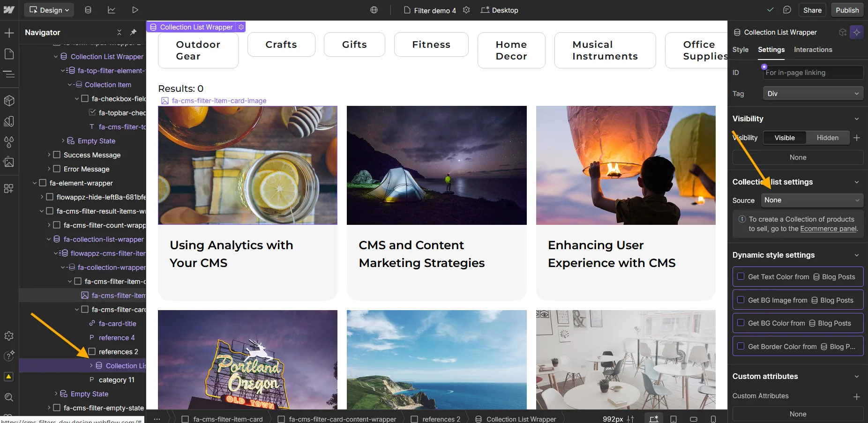The width and height of the screenshot is (868, 423).
Task: Click the globe locale icon
Action: [374, 10]
